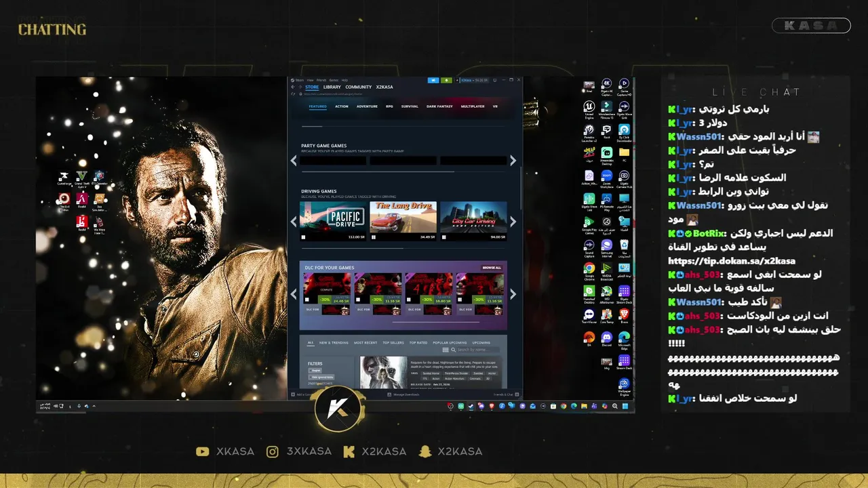Tick the checkbox on The Long Drive tile
Viewport: 868px width, 488px height.
click(x=374, y=237)
